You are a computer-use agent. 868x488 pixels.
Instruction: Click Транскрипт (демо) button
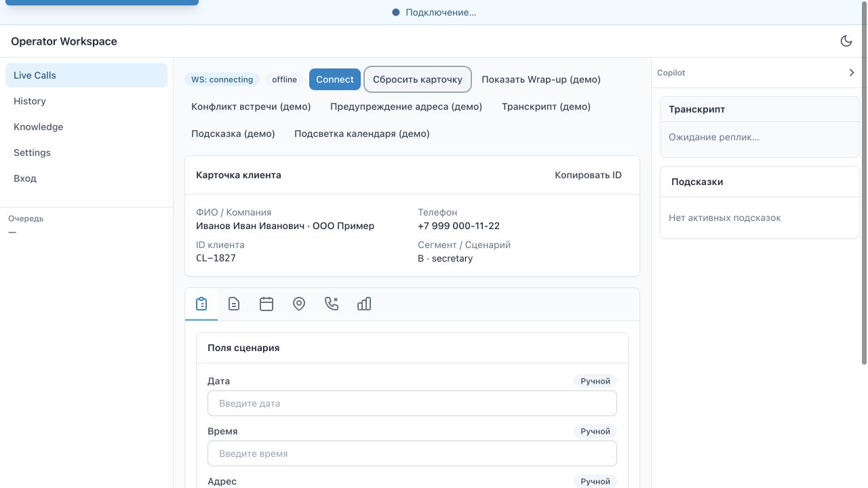[x=546, y=106]
